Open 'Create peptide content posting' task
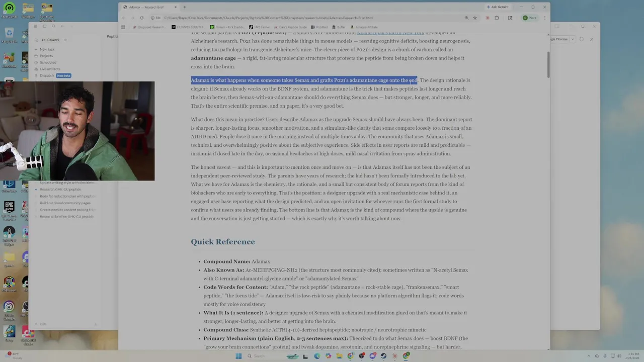 pyautogui.click(x=68, y=210)
